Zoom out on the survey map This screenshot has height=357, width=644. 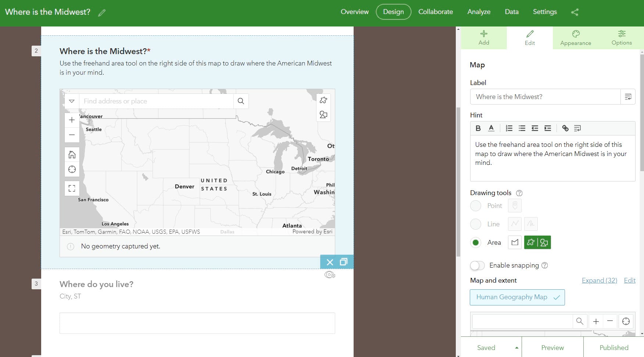72,135
